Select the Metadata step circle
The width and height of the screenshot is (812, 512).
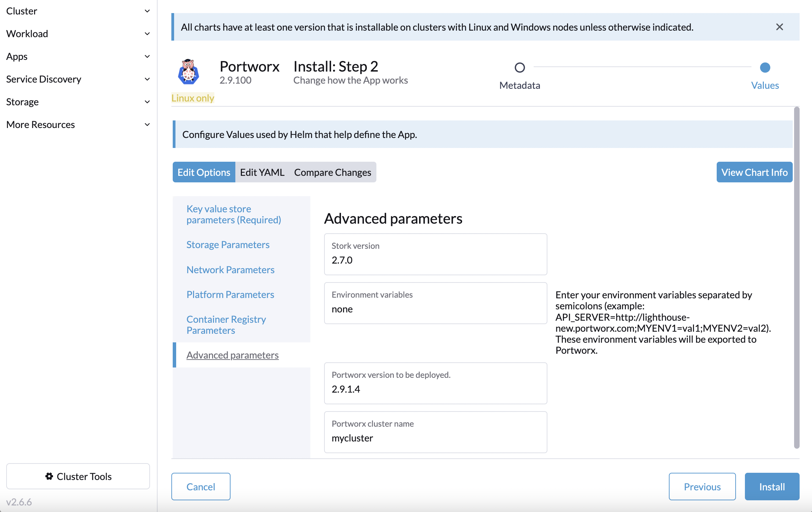click(x=520, y=67)
